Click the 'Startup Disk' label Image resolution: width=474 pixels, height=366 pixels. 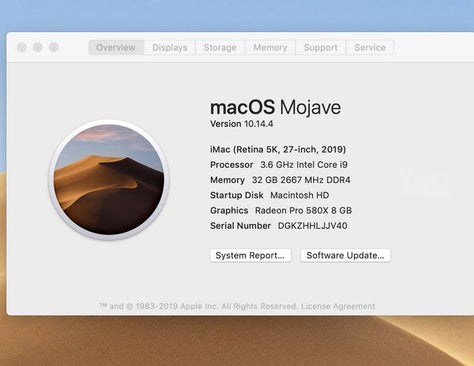(x=237, y=195)
